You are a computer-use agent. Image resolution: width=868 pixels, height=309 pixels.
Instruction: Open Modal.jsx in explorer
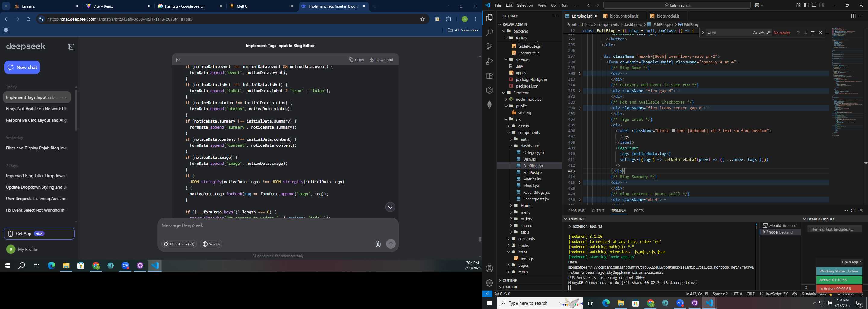[x=531, y=186]
